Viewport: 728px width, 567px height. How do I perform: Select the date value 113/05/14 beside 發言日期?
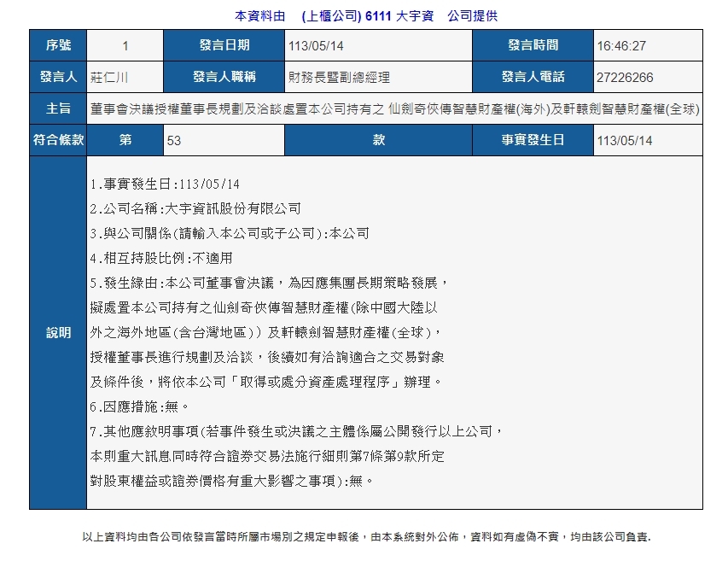(316, 45)
